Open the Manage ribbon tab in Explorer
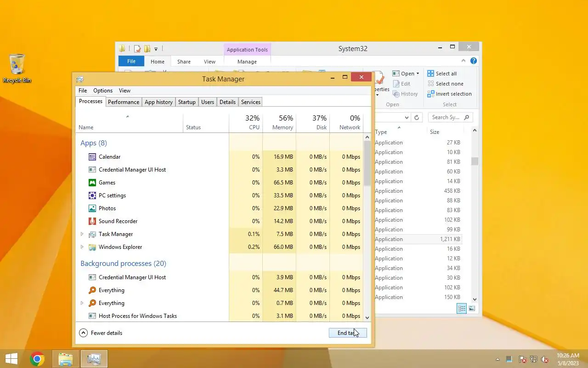 (x=247, y=62)
